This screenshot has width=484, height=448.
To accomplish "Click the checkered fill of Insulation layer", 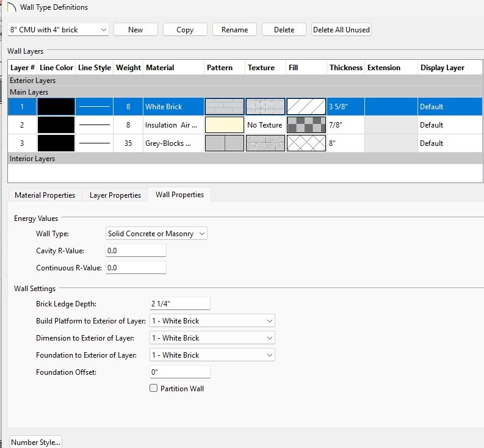I will coord(306,125).
